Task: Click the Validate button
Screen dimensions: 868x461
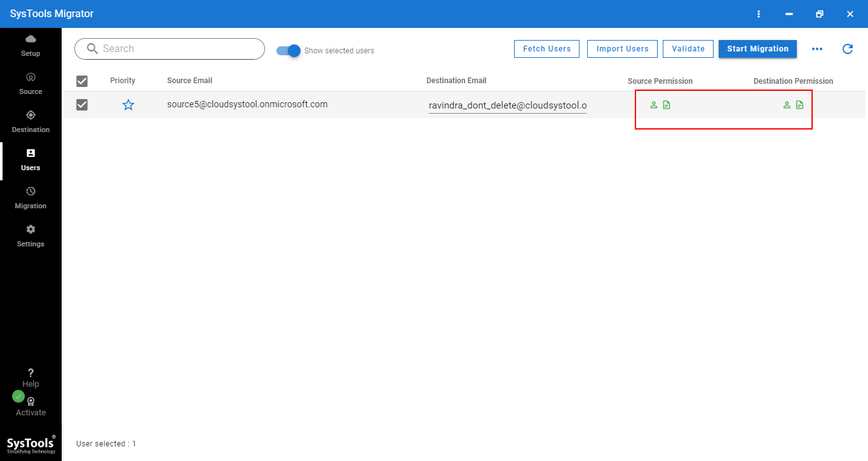Action: pyautogui.click(x=688, y=49)
